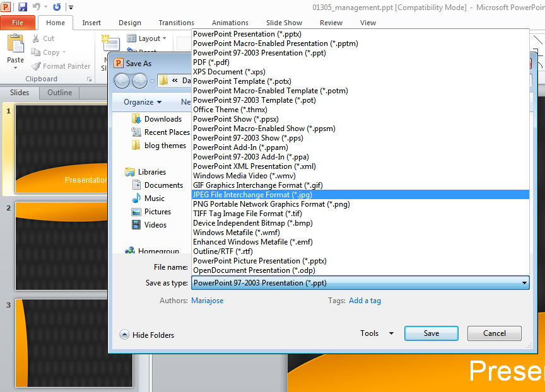Viewport: 545px width, 392px height.
Task: Select slide 1 thumbnail
Action: coord(61,149)
